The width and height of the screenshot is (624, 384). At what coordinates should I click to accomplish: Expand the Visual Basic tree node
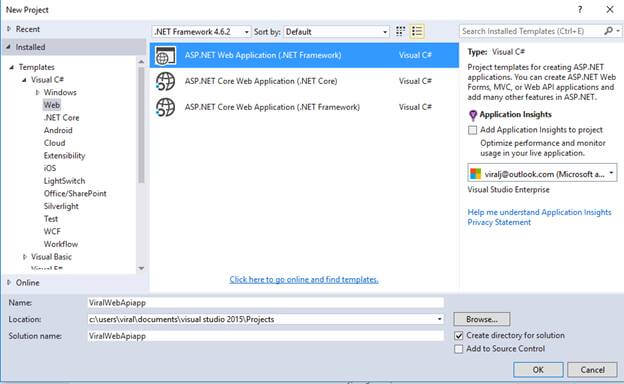pos(25,257)
